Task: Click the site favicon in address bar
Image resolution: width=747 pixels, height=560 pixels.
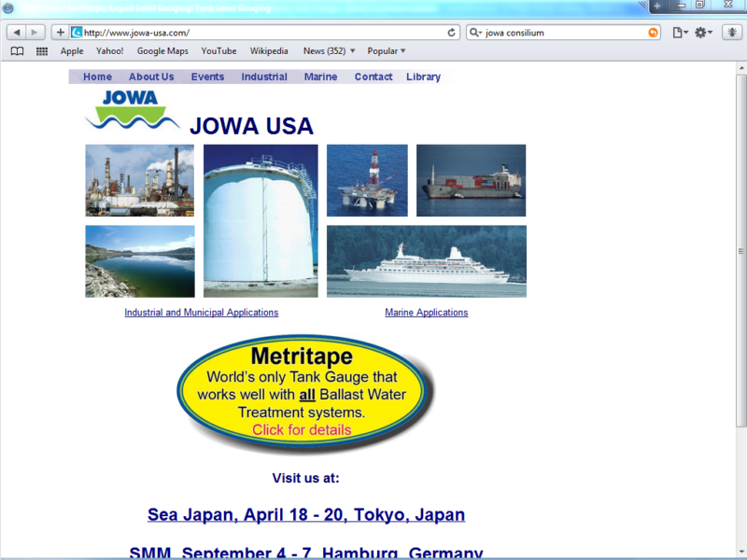Action: click(x=77, y=33)
